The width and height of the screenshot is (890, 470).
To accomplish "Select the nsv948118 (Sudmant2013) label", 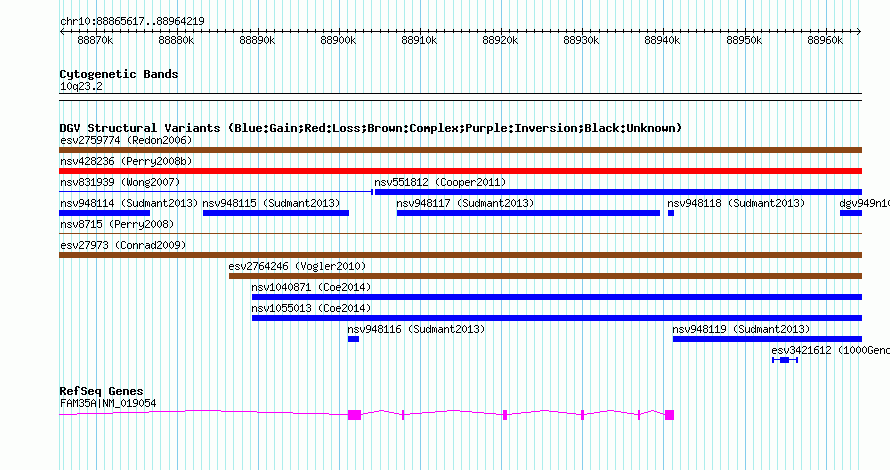I will (x=736, y=203).
